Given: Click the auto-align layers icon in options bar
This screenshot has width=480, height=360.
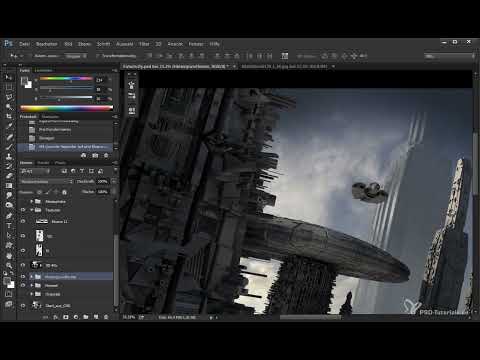Looking at the screenshot, I should (x=284, y=56).
